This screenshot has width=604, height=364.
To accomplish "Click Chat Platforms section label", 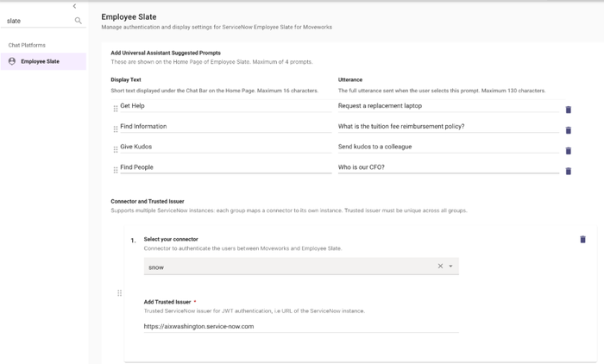I will [27, 45].
